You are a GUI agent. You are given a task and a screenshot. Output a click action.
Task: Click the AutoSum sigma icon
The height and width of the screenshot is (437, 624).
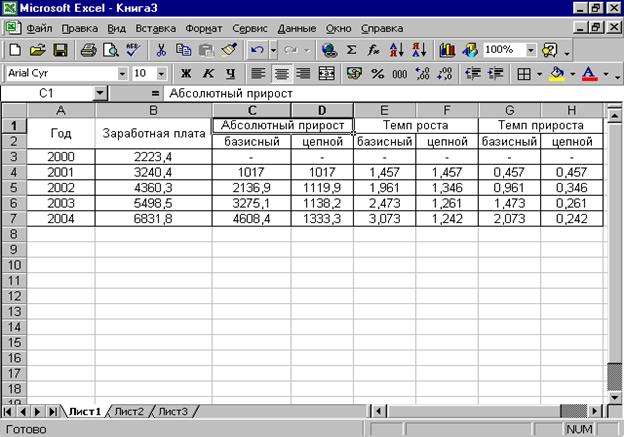352,49
